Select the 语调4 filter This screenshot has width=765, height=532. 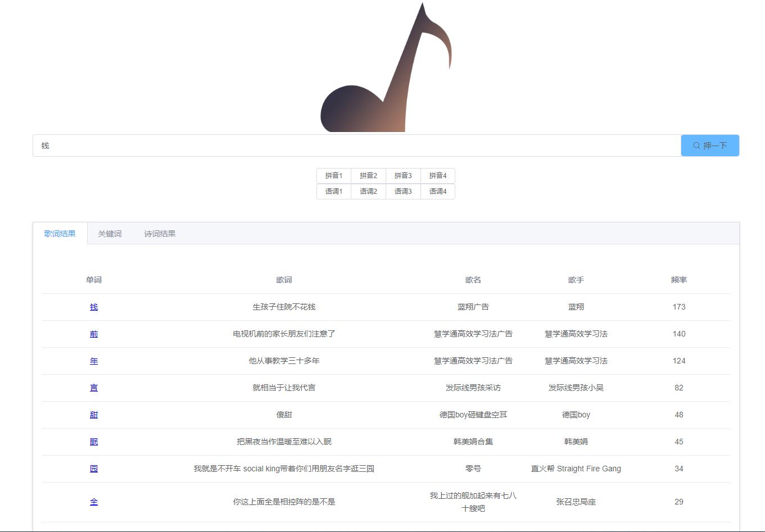(x=438, y=192)
